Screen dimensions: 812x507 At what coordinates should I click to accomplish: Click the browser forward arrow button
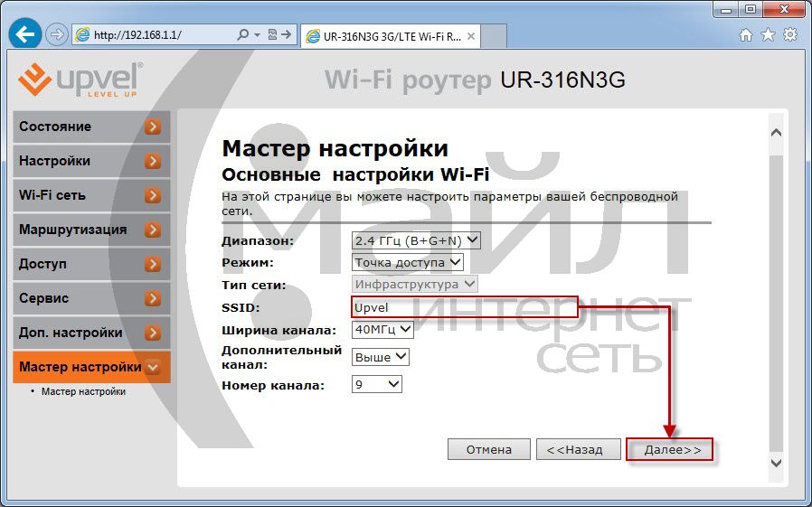(56, 35)
